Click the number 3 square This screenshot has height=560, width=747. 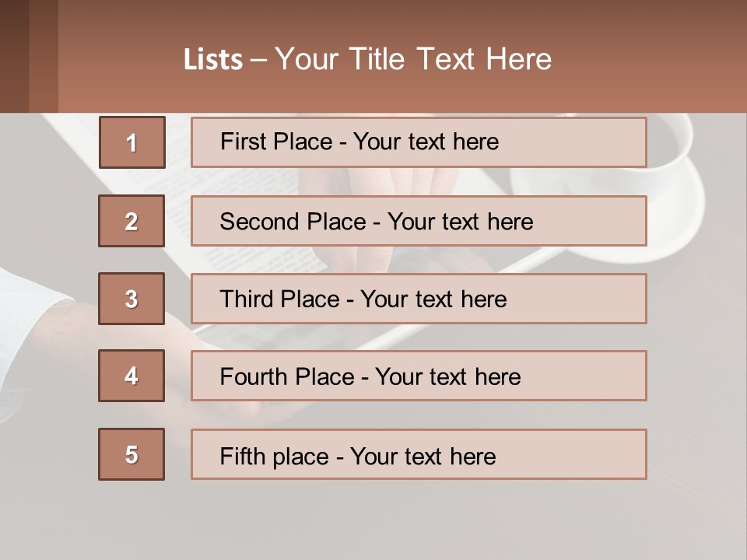132,299
